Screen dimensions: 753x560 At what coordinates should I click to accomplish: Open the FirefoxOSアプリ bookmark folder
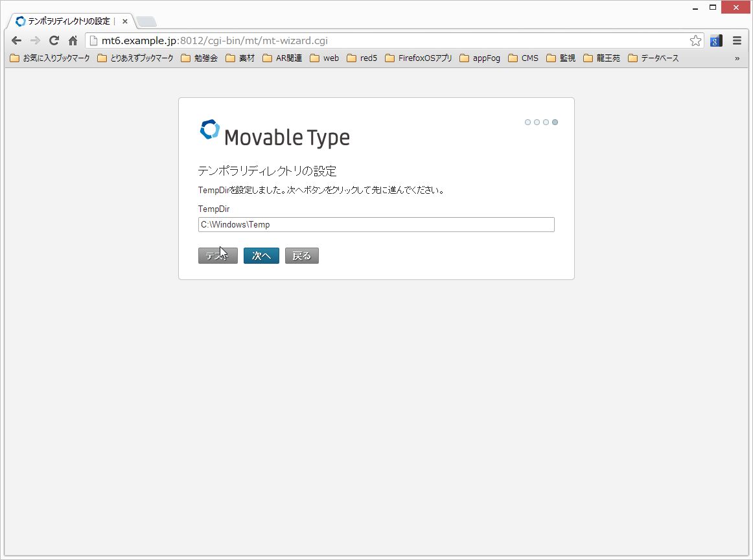pyautogui.click(x=419, y=58)
